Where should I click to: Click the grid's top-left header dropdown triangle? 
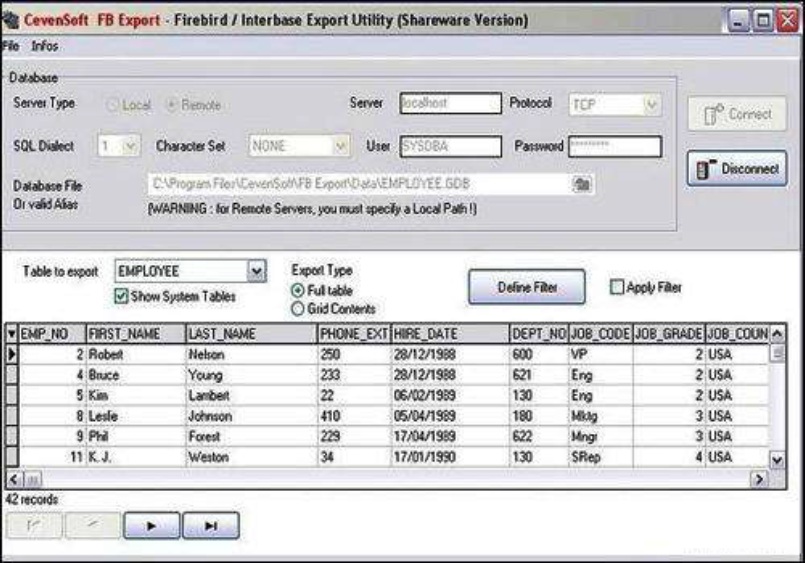[12, 334]
